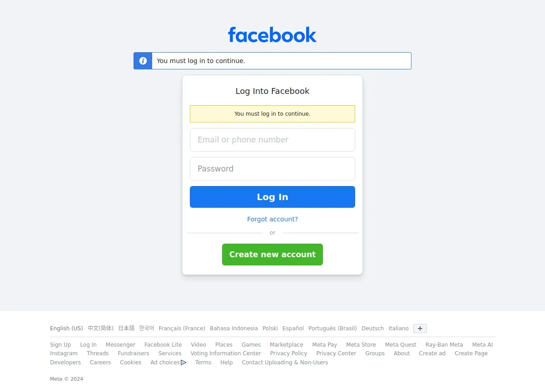
Task: Choose 日本語 from the language list
Action: 126,328
